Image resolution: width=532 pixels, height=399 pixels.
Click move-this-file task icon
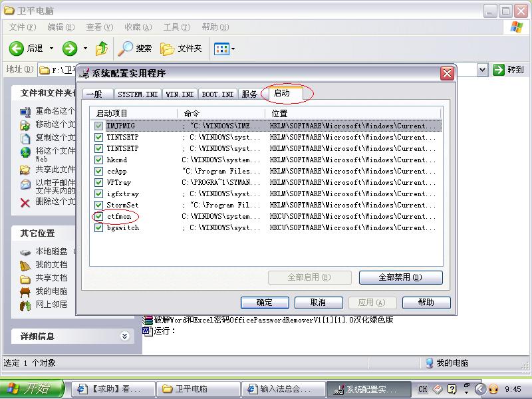(x=25, y=125)
